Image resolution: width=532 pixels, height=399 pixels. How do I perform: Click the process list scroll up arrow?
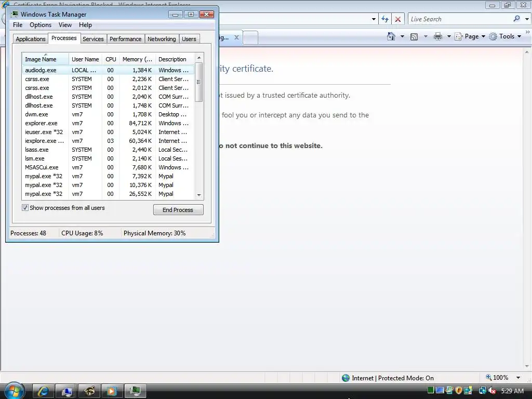(x=199, y=58)
